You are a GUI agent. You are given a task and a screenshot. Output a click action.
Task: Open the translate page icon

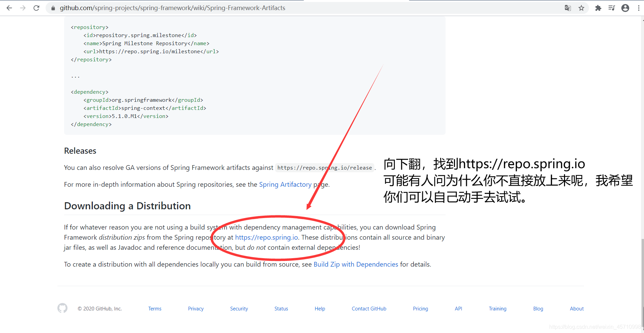(568, 8)
